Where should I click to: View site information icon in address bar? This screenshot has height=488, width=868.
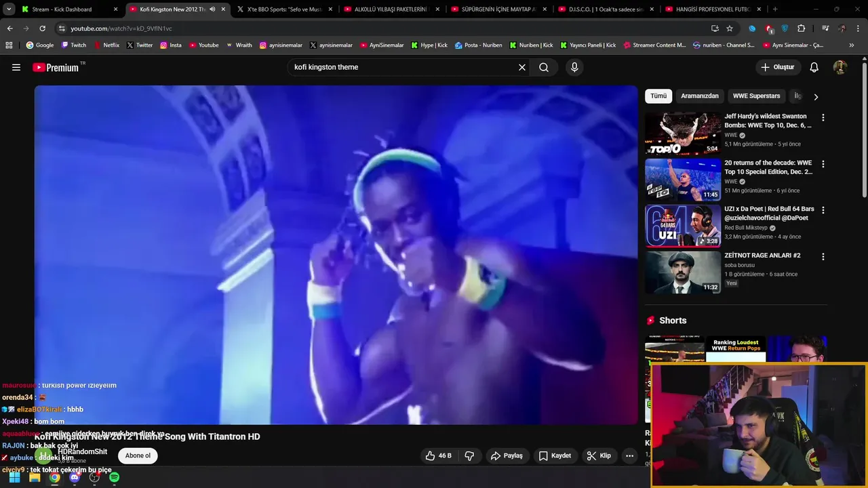click(x=62, y=28)
